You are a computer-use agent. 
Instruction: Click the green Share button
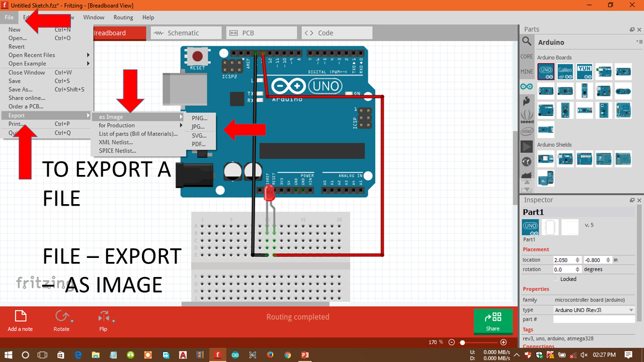pos(493,321)
